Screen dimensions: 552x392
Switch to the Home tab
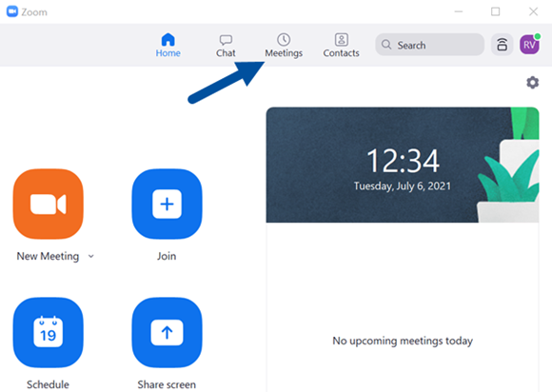(168, 46)
